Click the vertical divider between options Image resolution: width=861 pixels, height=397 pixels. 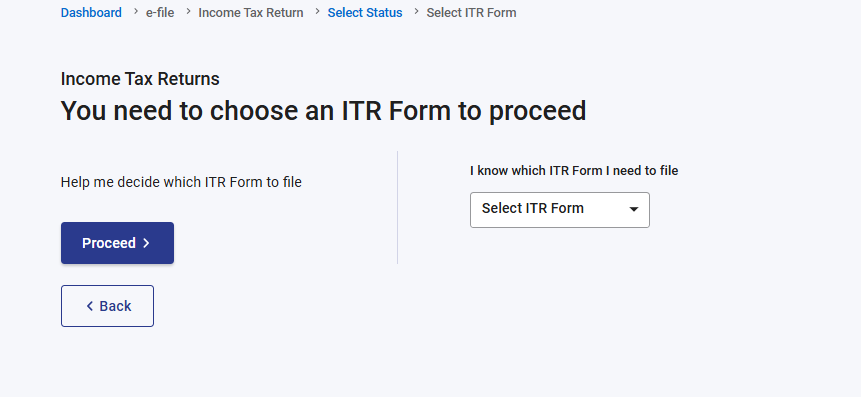point(398,208)
